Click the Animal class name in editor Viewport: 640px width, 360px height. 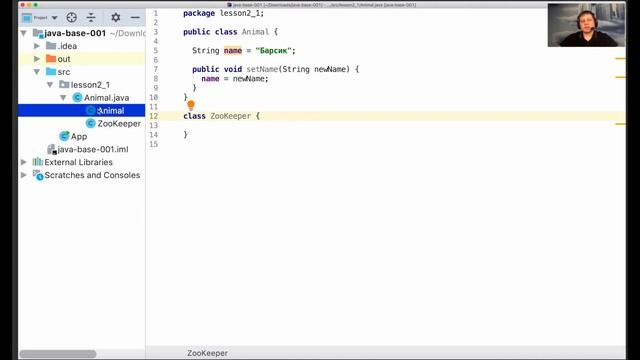point(255,32)
